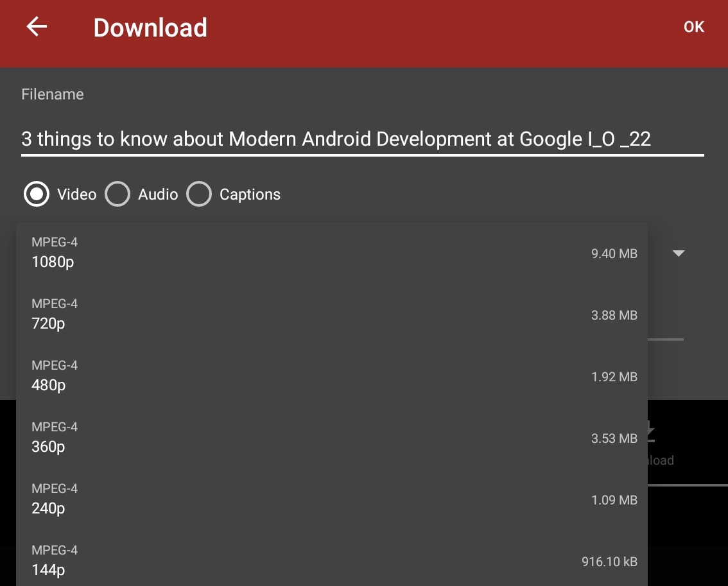The width and height of the screenshot is (728, 586).
Task: Confirm download by pressing OK
Action: click(x=693, y=27)
